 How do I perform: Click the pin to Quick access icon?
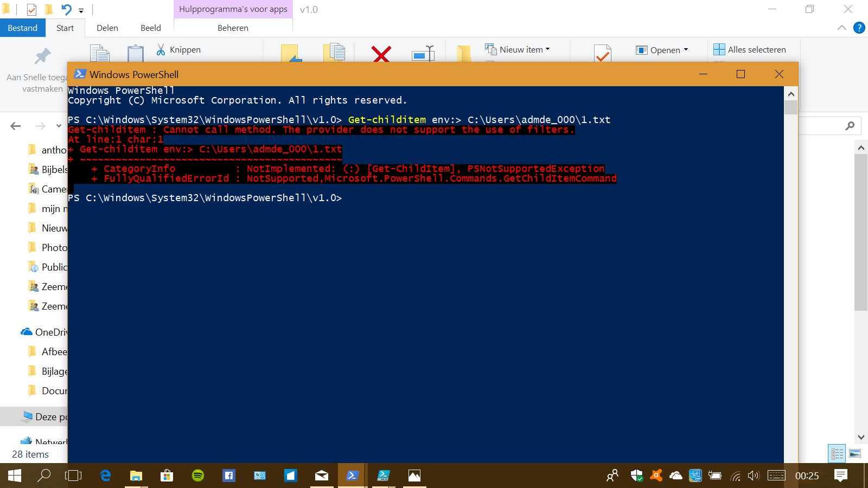tap(43, 56)
